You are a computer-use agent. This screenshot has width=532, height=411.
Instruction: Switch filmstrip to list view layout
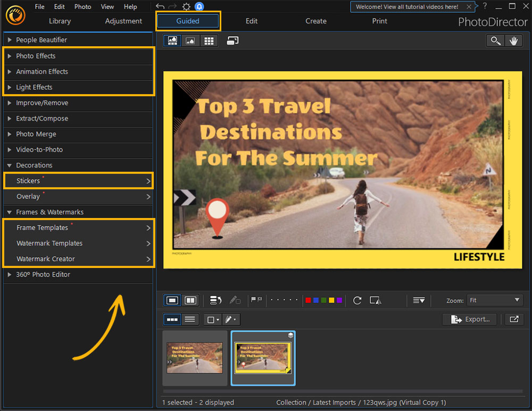190,319
